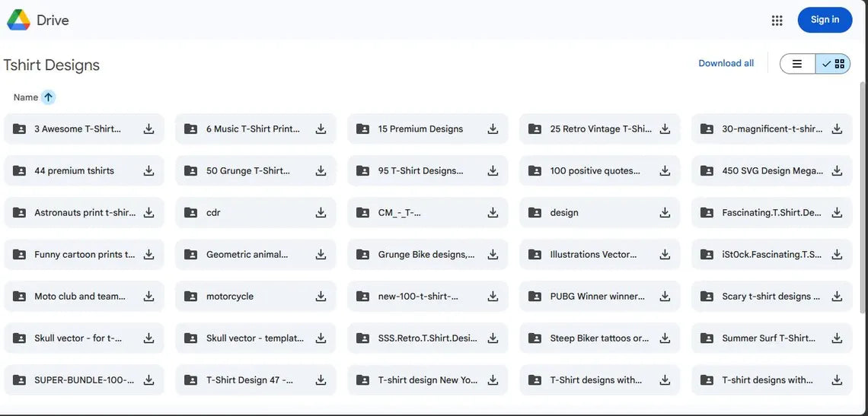Open the Moto club and team folder

85,297
